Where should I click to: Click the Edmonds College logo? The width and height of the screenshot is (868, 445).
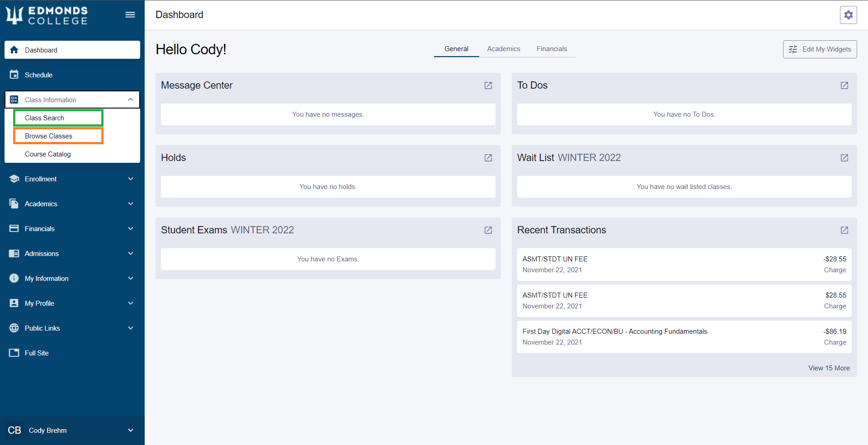[47, 15]
